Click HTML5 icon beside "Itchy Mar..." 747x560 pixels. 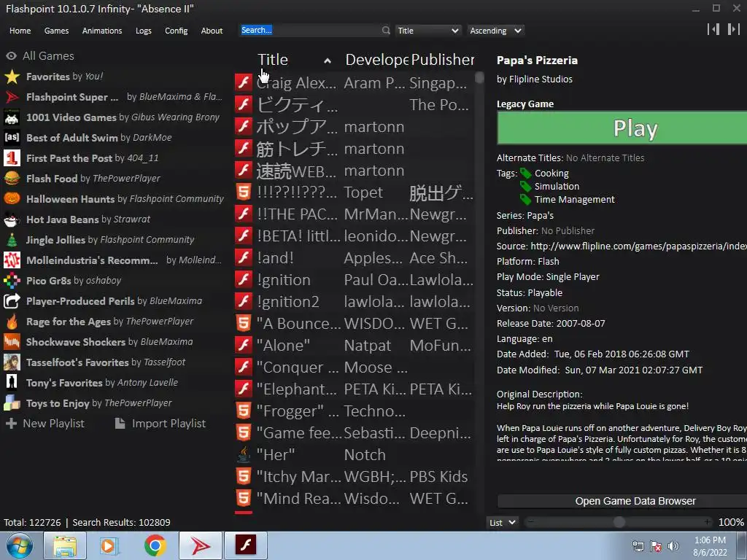click(x=244, y=477)
